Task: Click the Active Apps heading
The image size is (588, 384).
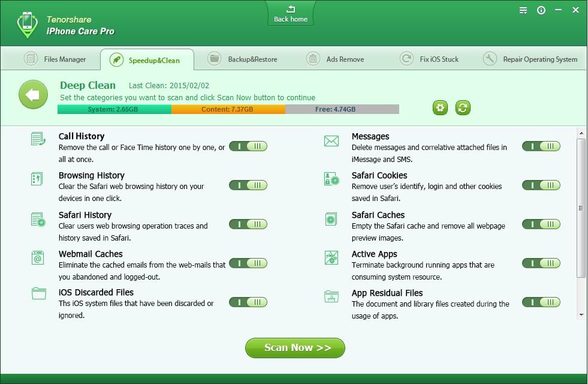Action: coord(374,254)
